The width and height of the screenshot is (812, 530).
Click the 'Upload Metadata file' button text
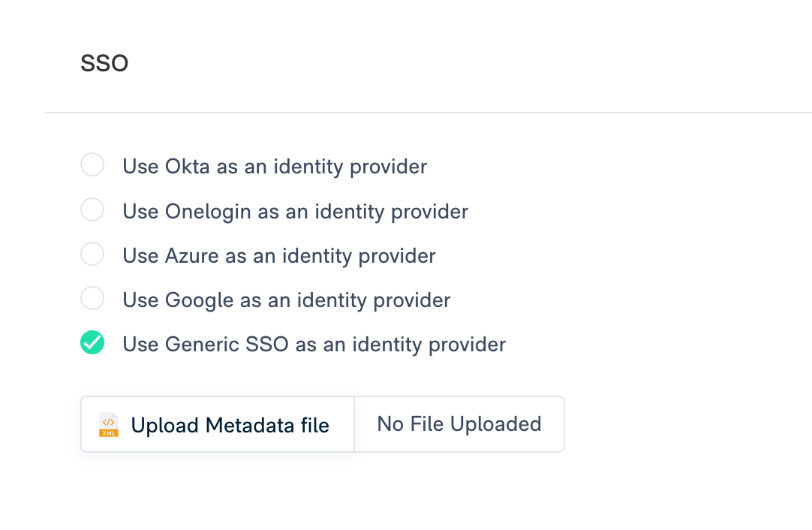(230, 426)
